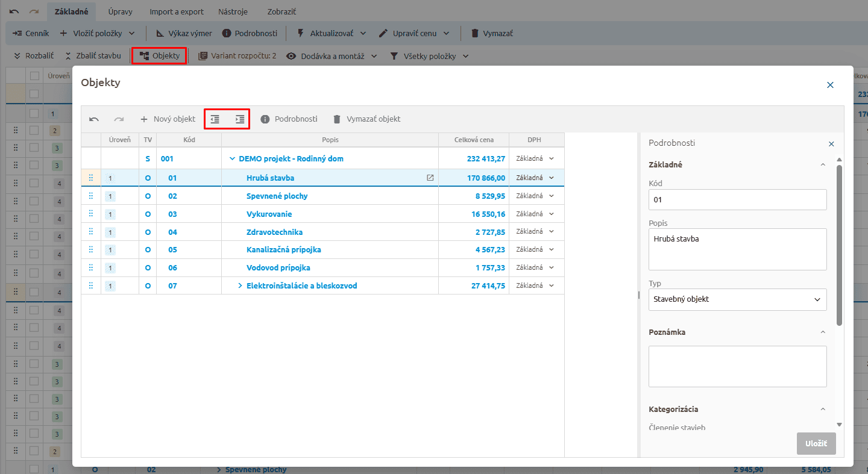Grab the drag handle of row 02 Spevnené plochy

point(91,196)
